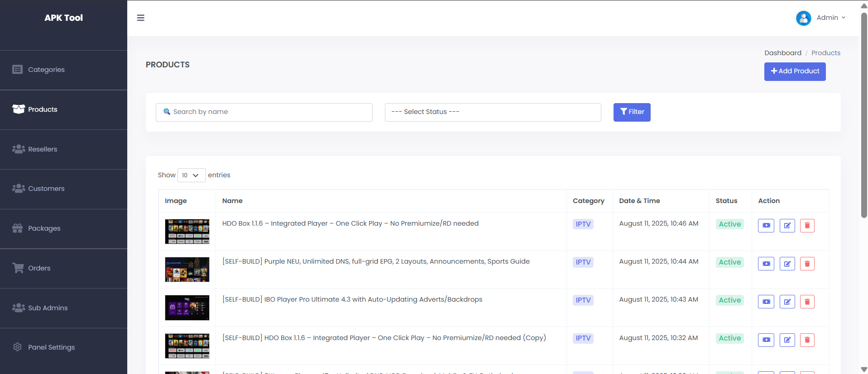Click the search magnifier icon in name field
Image resolution: width=868 pixels, height=374 pixels.
point(167,112)
